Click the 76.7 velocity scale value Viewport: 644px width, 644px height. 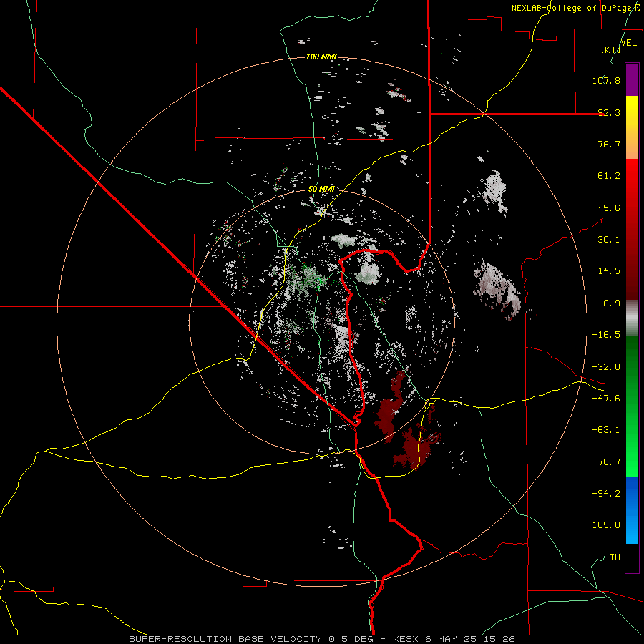(x=609, y=144)
